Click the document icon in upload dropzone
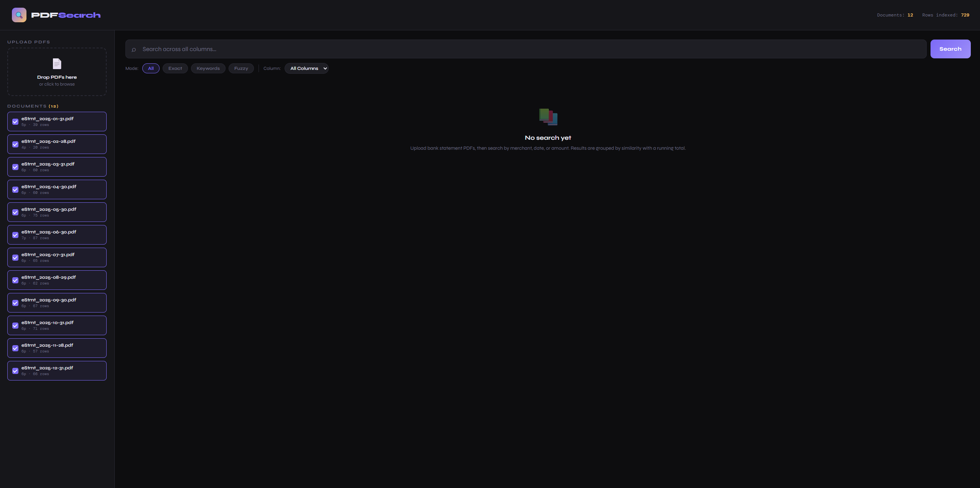This screenshot has height=488, width=980. (x=57, y=63)
